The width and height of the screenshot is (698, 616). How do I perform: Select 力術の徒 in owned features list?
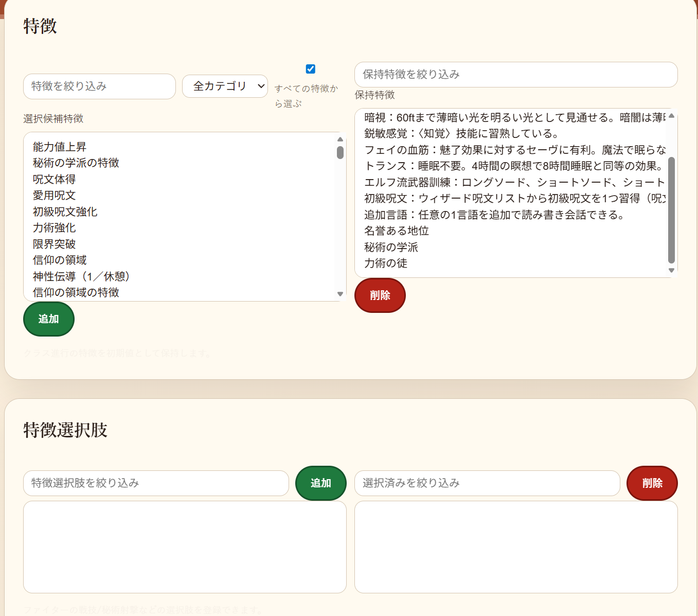click(x=386, y=263)
